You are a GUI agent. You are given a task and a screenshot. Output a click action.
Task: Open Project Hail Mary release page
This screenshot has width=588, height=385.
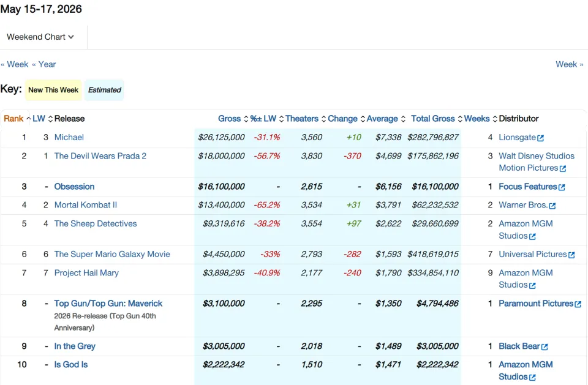[x=86, y=272]
